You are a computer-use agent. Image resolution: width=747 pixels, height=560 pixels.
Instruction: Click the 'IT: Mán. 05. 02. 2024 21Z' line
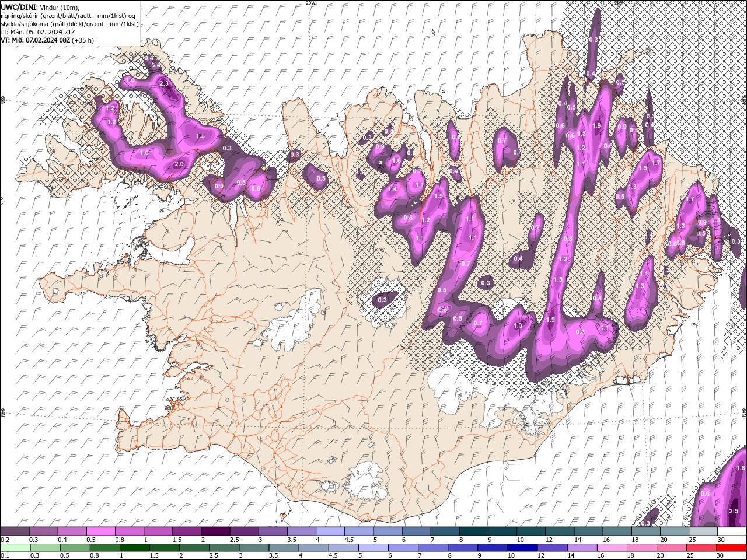coord(37,32)
